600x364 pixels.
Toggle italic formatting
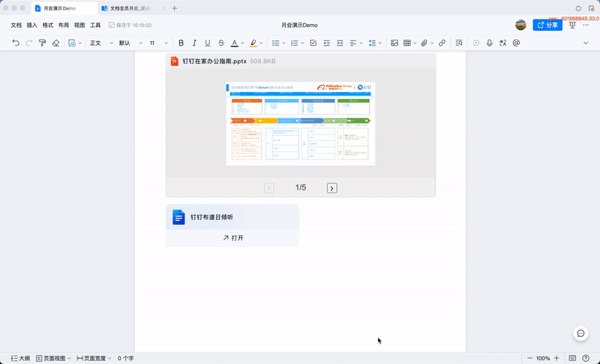tap(194, 43)
